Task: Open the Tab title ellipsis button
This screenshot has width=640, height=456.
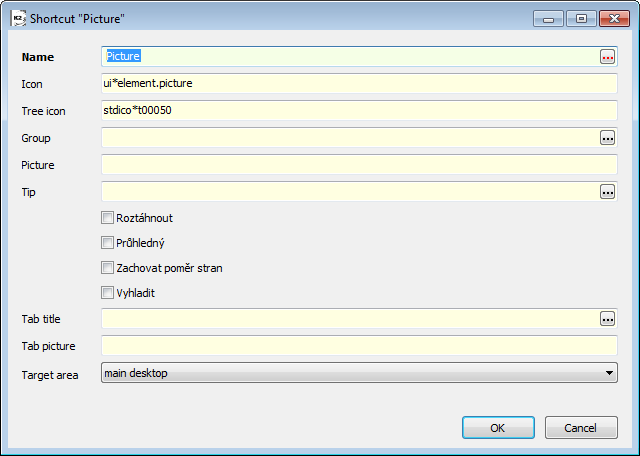Action: pos(607,319)
